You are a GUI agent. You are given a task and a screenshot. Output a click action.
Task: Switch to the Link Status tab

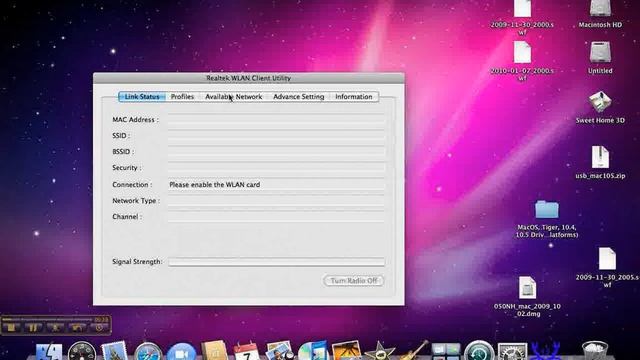pos(142,97)
